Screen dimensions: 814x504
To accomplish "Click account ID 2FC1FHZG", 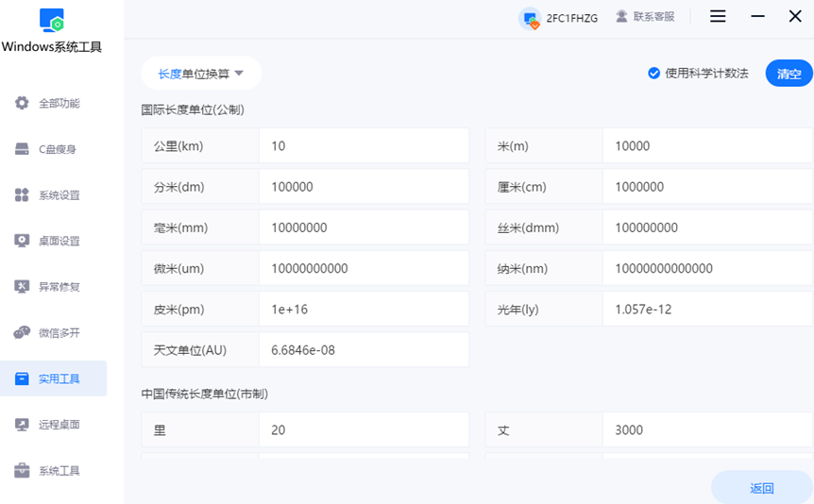I will [x=571, y=18].
